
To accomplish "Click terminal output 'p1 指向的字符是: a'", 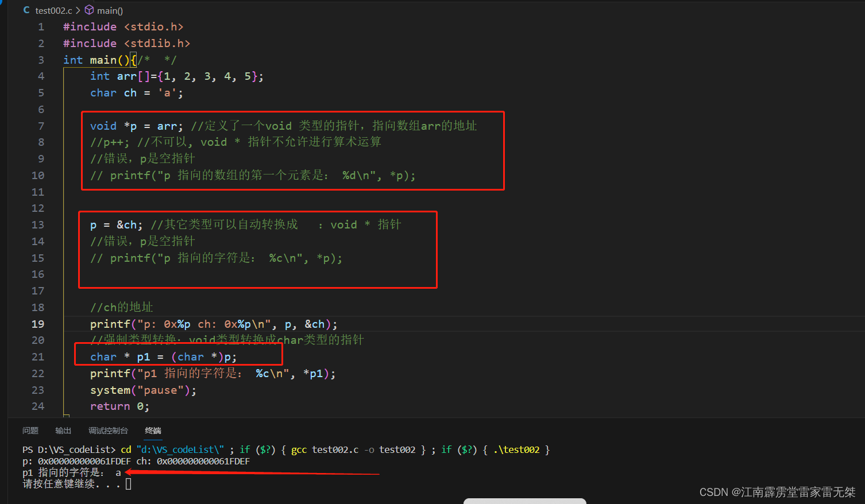I will point(72,472).
